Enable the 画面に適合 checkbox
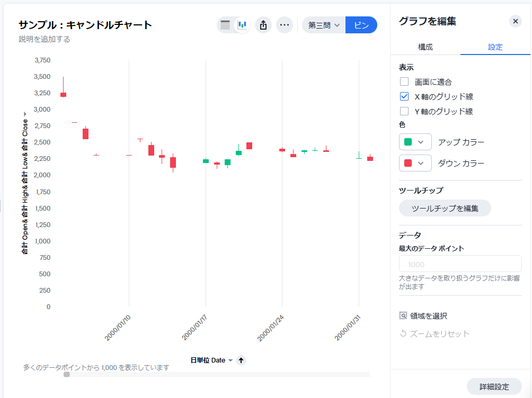 pyautogui.click(x=404, y=82)
